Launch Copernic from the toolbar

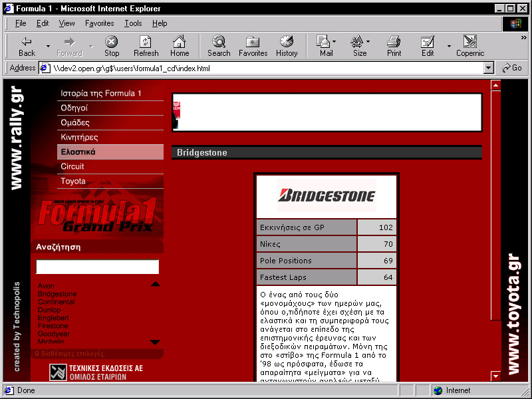pos(470,46)
